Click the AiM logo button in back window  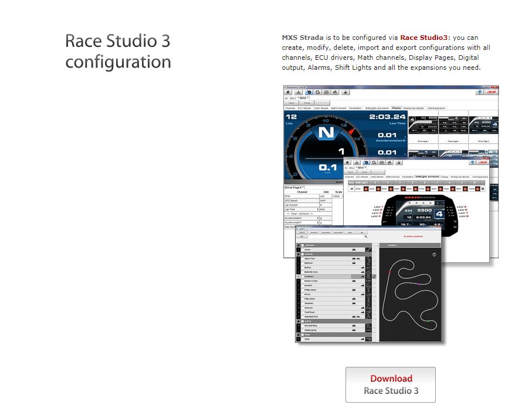point(492,92)
